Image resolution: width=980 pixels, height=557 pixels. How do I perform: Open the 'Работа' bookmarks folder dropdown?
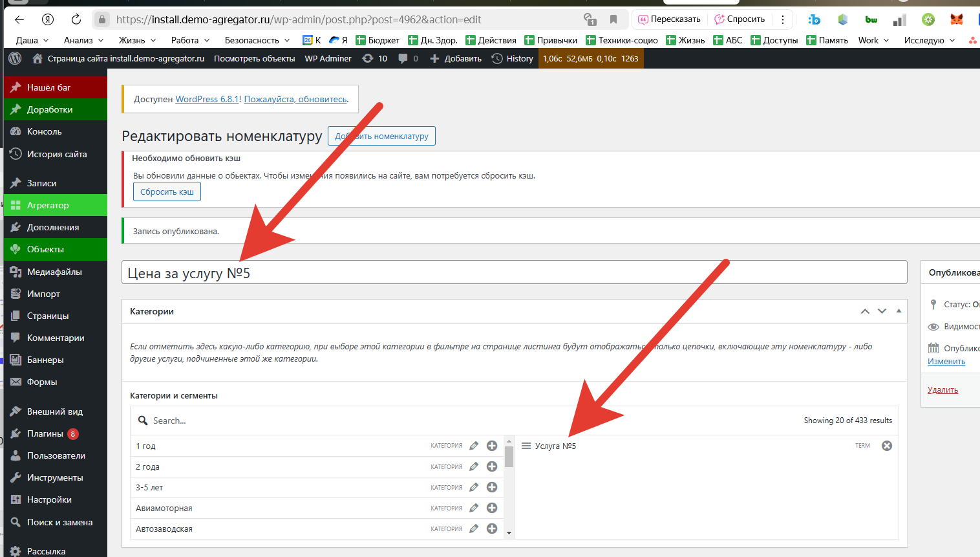pos(190,40)
